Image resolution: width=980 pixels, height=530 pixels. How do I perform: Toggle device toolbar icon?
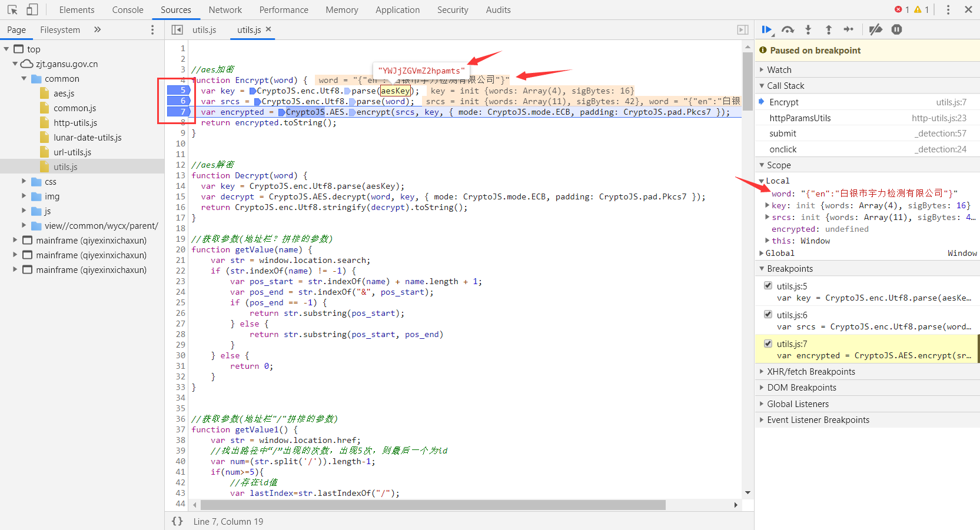[x=32, y=10]
